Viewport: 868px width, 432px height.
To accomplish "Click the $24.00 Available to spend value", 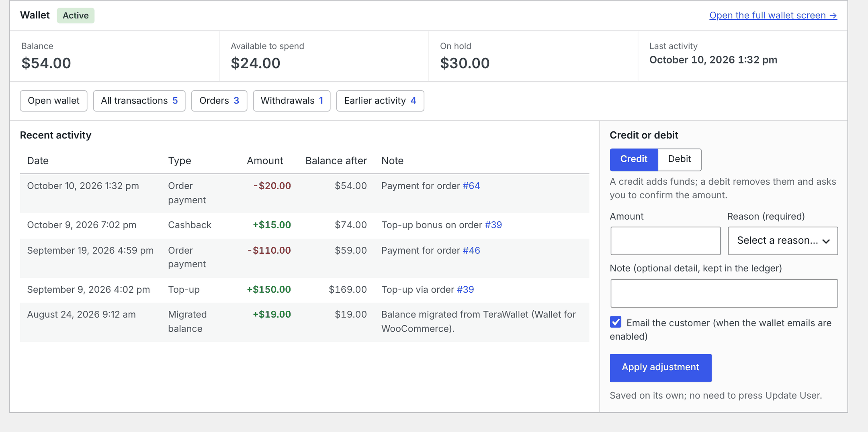I will tap(256, 63).
